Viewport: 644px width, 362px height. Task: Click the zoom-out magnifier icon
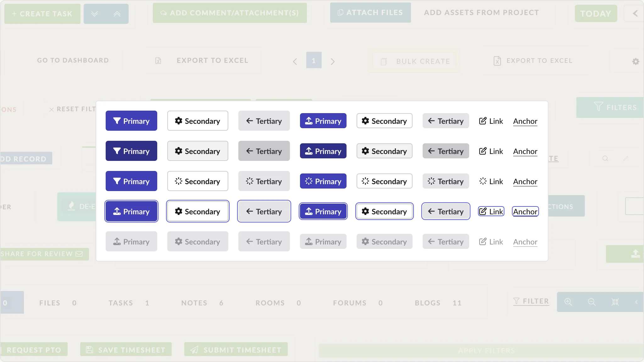[591, 302]
